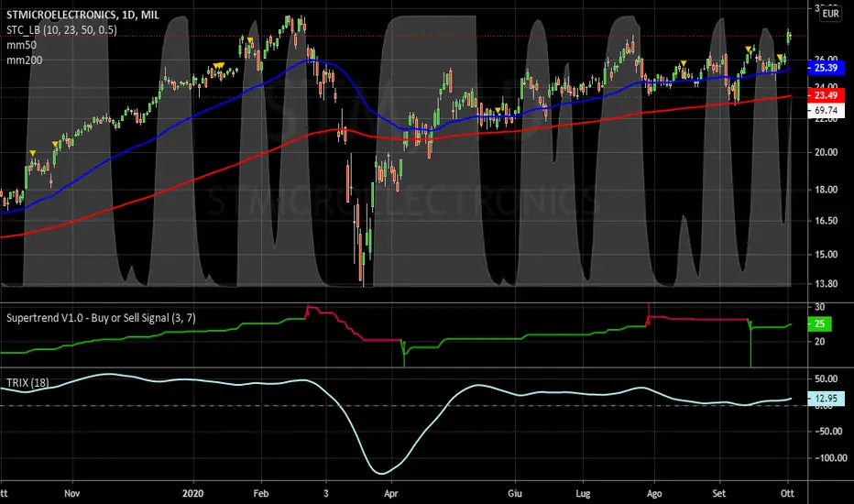
Task: Click the 18.00 price axis label
Action: tap(826, 190)
